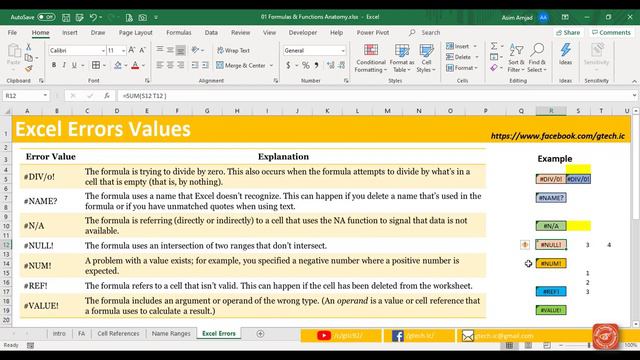640x360 pixels.
Task: Select the blue #REF! example cell
Action: [551, 291]
